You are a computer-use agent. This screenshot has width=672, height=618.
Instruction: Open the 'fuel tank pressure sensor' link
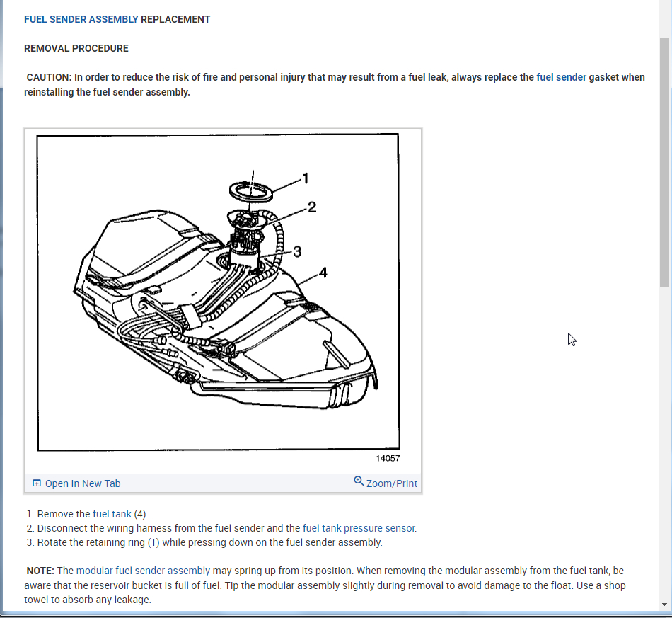359,528
